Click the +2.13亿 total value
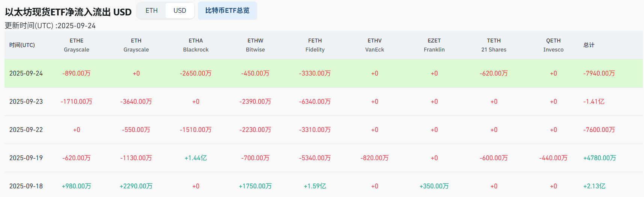The width and height of the screenshot is (644, 197). (594, 186)
